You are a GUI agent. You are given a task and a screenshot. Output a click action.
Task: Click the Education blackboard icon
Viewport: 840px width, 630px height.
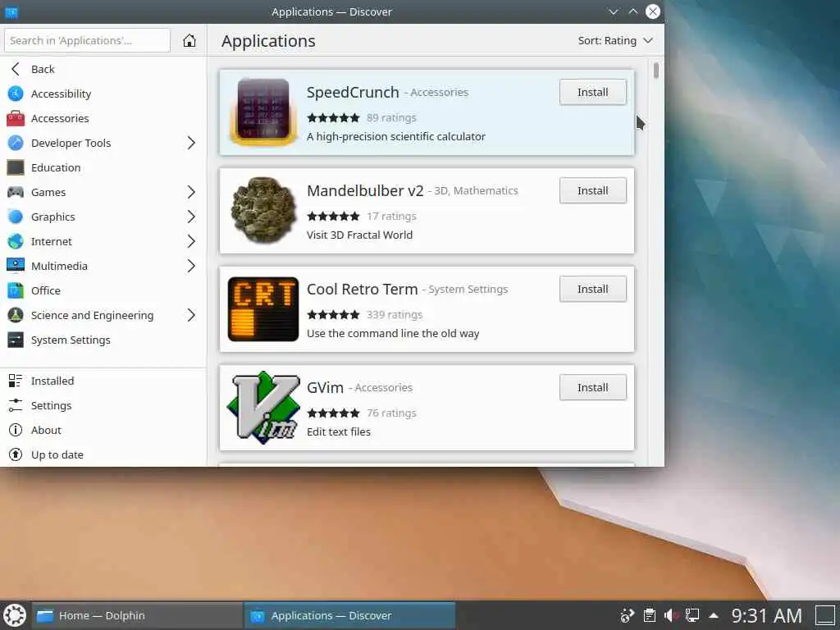[16, 167]
